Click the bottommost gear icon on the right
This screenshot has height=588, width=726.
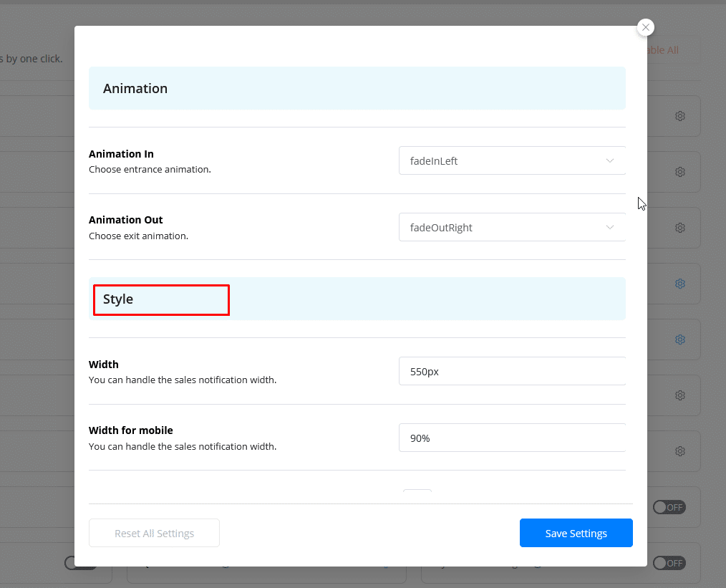pyautogui.click(x=680, y=451)
